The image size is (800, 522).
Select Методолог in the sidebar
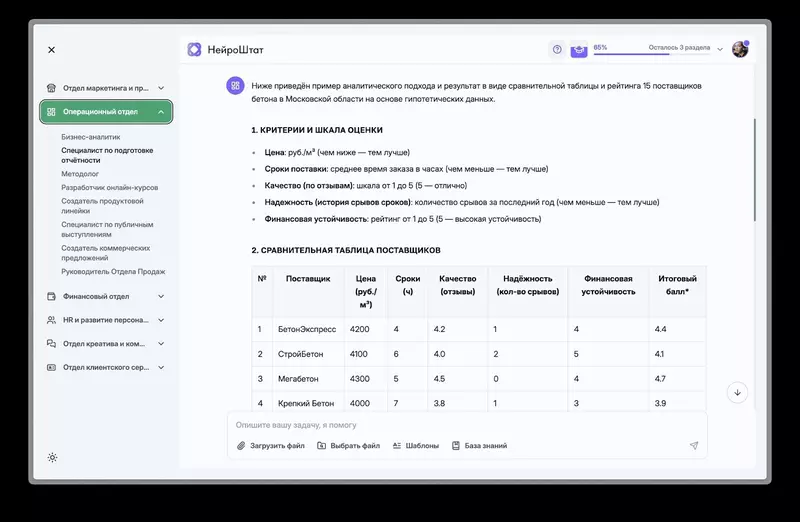click(80, 173)
